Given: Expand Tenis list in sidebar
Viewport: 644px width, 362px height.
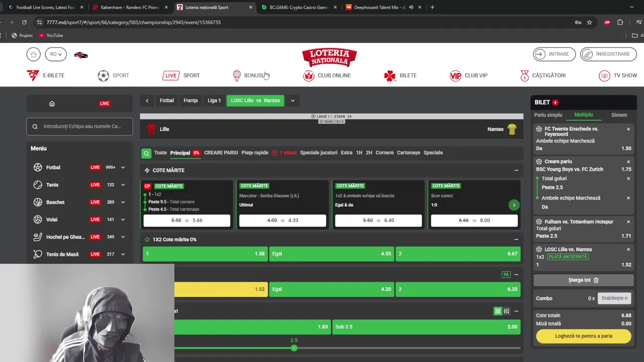Looking at the screenshot, I should point(123,185).
